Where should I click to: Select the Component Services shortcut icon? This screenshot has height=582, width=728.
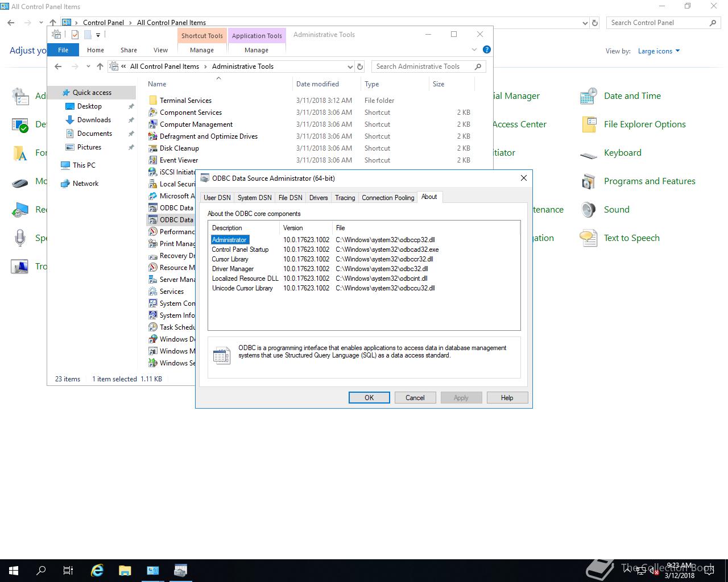152,113
